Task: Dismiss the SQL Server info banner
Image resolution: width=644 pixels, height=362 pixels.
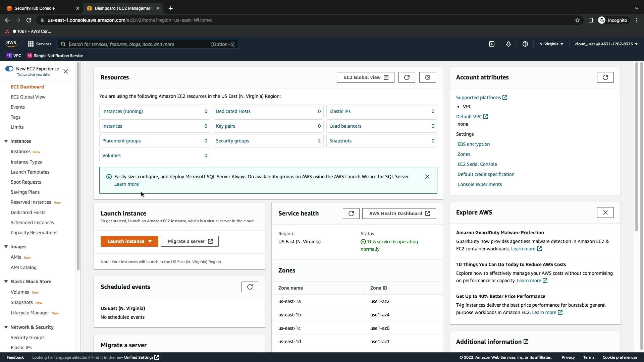Action: pyautogui.click(x=427, y=177)
